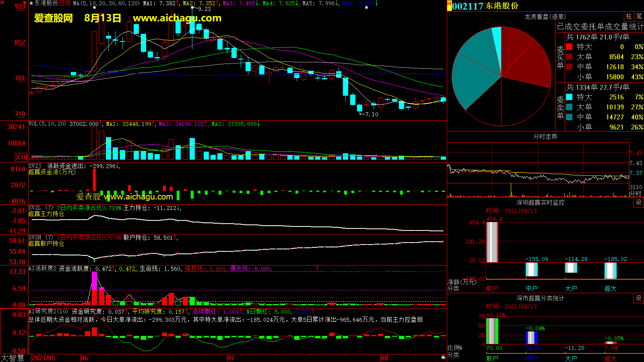This screenshot has width=644, height=362.
Task: Click the red square icon in top-left corner
Action: [2, 2]
